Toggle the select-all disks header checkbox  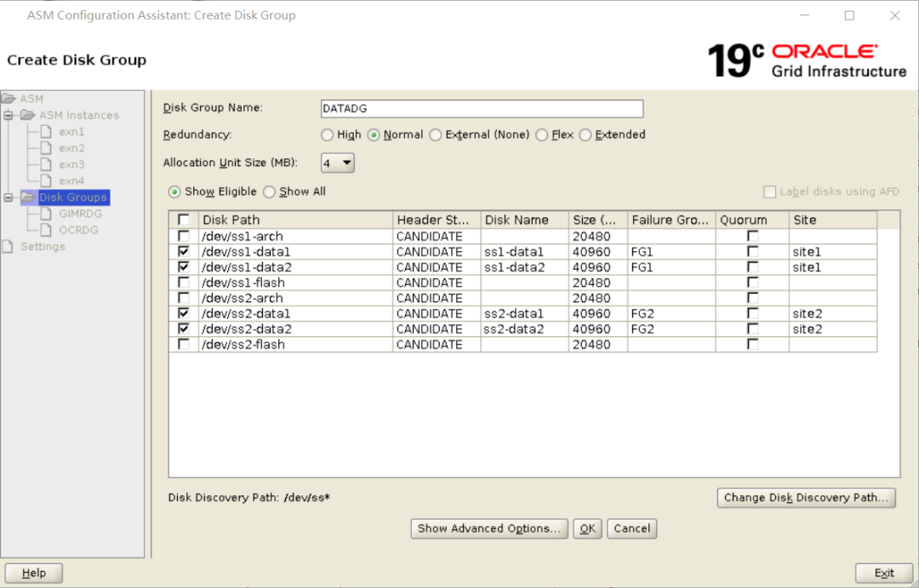tap(184, 220)
